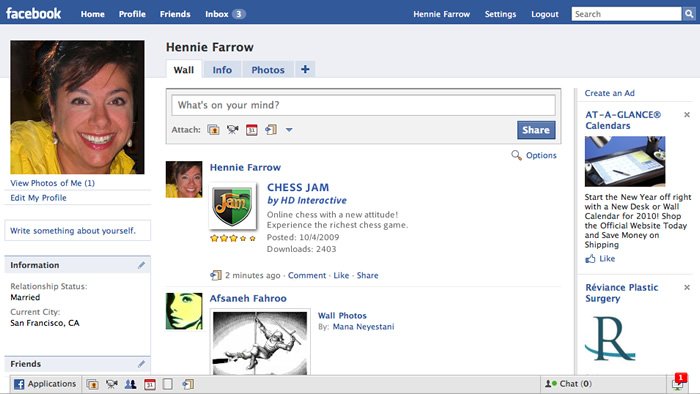This screenshot has width=700, height=394.
Task: Click Logout in top bar
Action: 545,14
